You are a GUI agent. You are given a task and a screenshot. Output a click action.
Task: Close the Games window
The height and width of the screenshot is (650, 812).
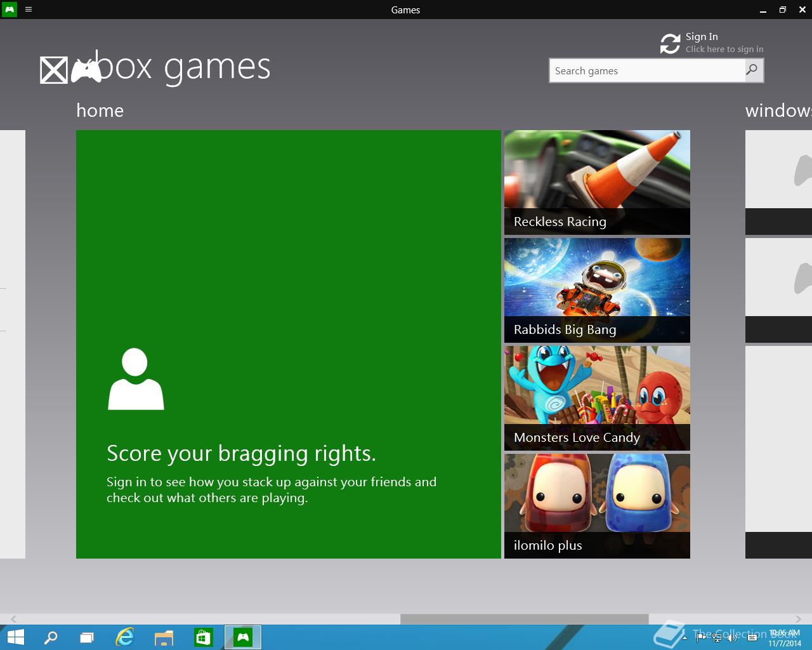click(x=802, y=10)
